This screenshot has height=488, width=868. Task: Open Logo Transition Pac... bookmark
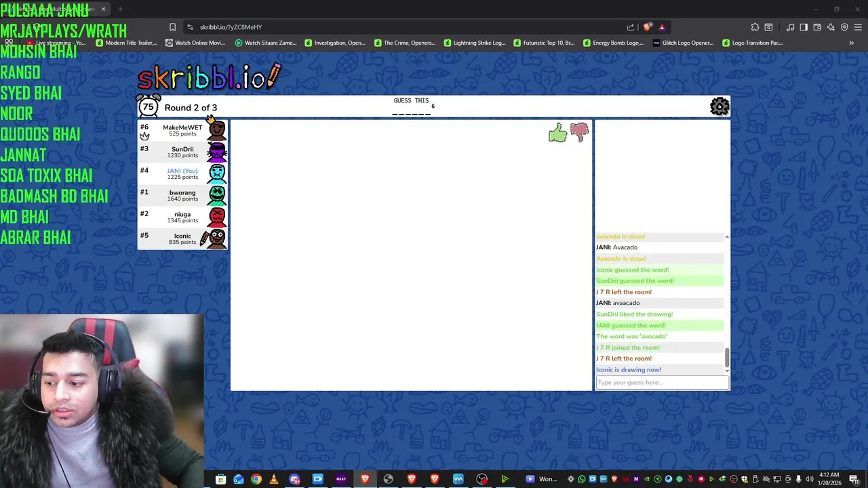[x=753, y=43]
